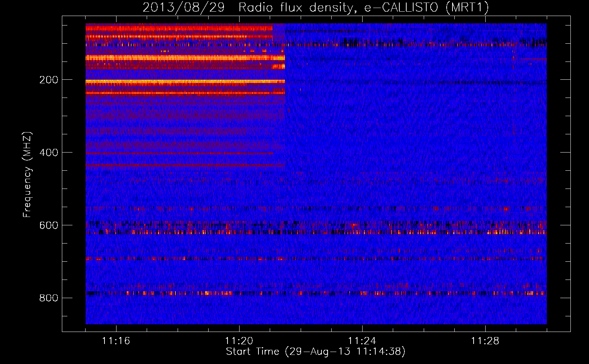589x364 pixels.
Task: Click the 'Start Time (29-Aug-13 11:14:38)' label
Action: point(316,352)
